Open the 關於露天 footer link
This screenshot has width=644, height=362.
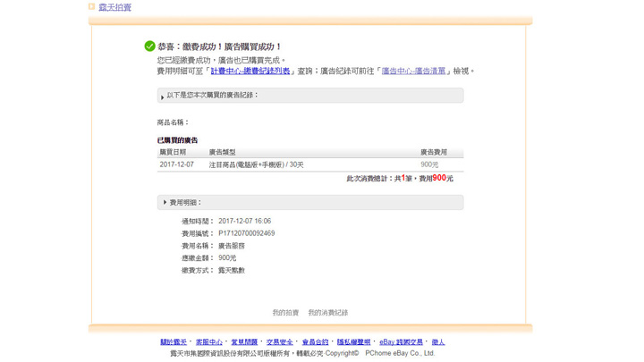point(174,342)
